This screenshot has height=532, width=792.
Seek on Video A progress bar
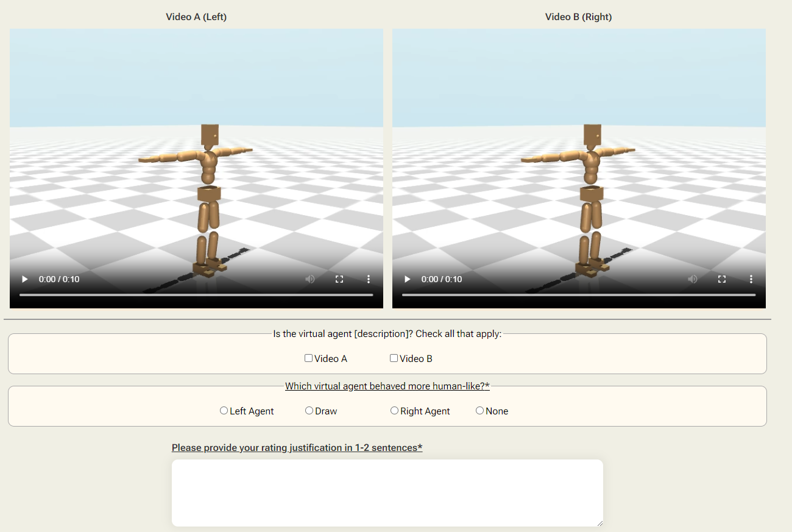point(196,295)
